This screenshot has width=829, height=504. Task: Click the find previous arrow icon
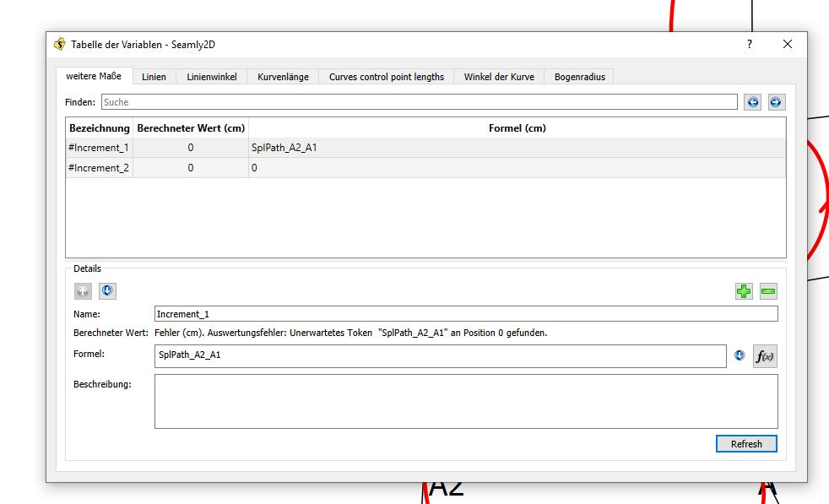pos(752,102)
